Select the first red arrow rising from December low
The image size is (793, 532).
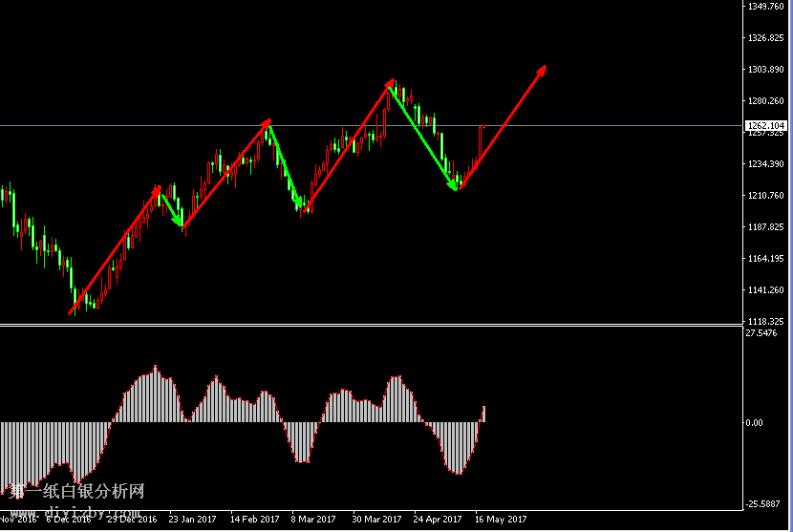click(115, 250)
